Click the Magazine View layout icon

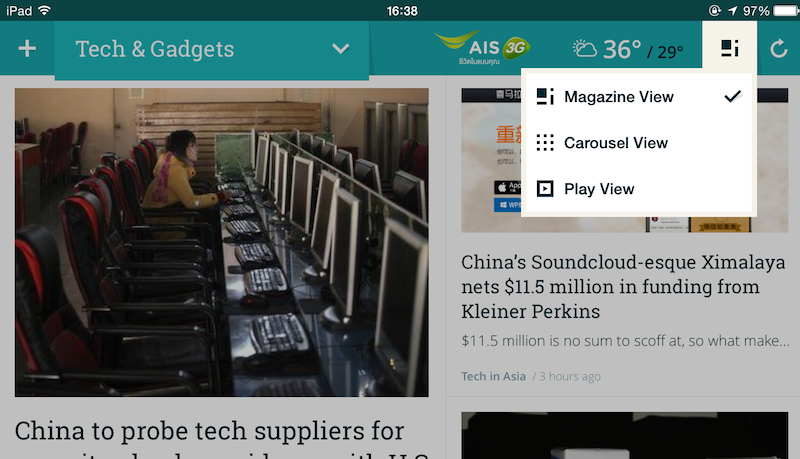click(x=545, y=96)
